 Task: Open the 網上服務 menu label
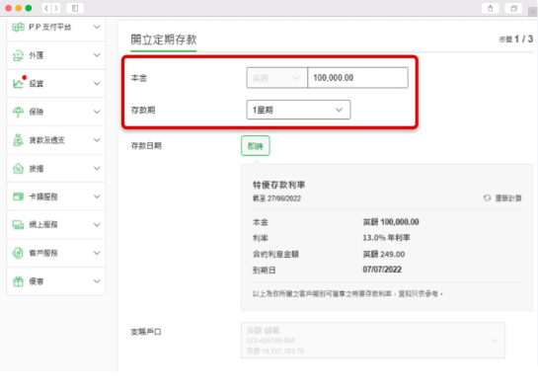click(x=43, y=225)
